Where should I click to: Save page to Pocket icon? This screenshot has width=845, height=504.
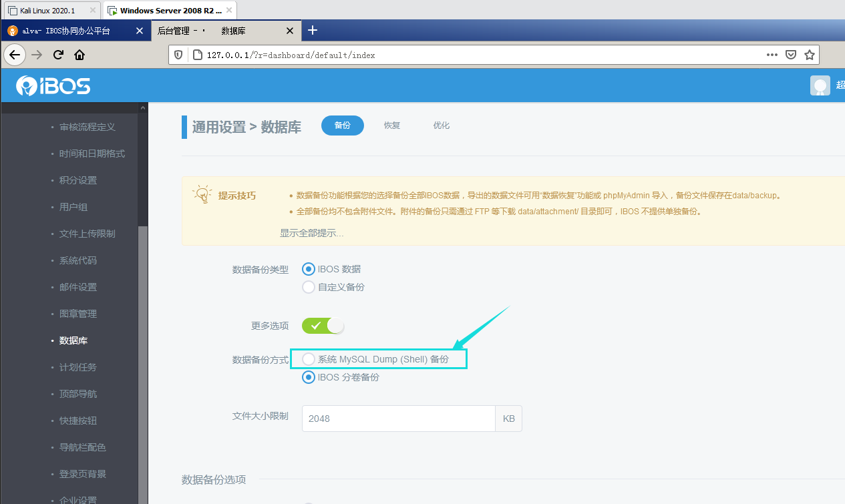[x=790, y=55]
